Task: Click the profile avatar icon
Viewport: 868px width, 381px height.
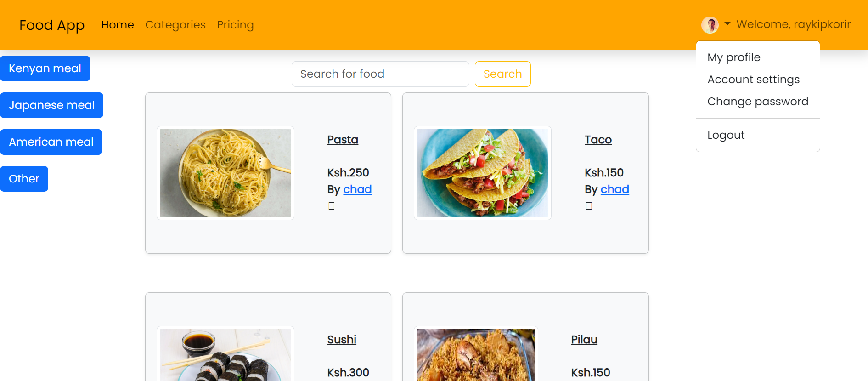Action: click(x=710, y=25)
